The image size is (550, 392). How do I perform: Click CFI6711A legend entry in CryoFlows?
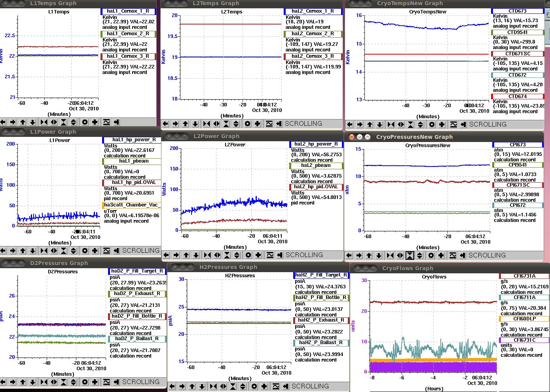[x=524, y=297]
